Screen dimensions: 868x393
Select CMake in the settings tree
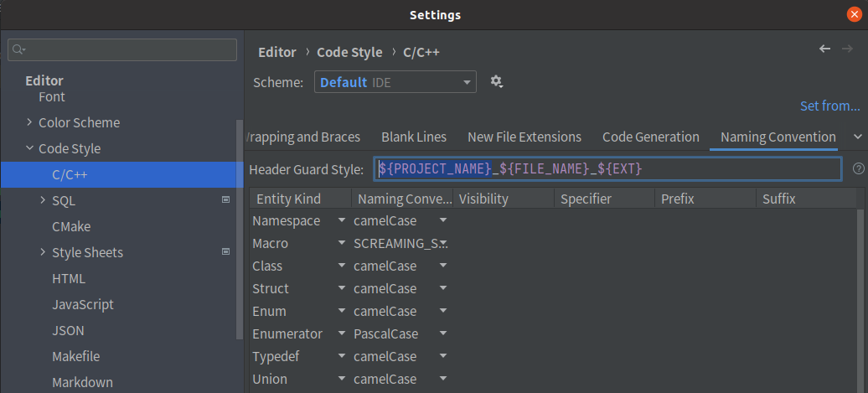(x=71, y=226)
